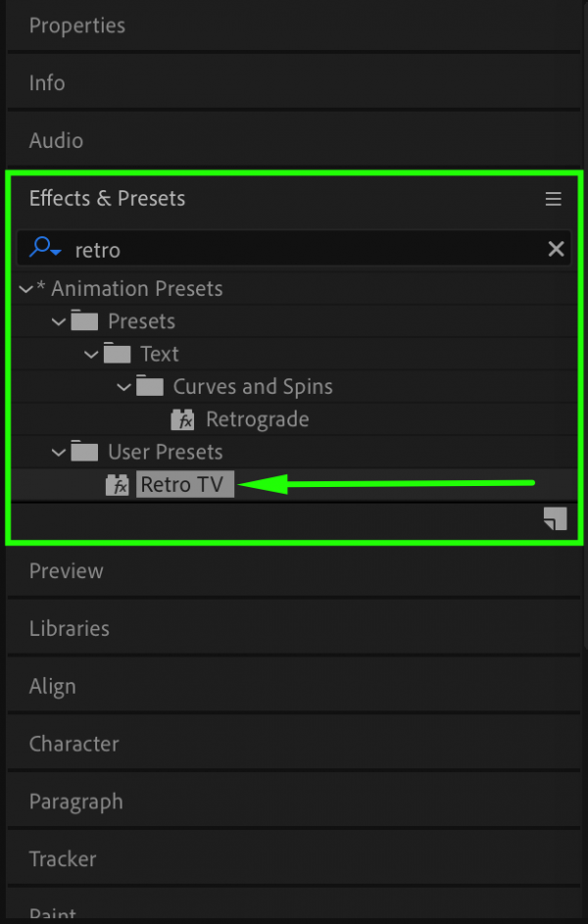Select the Retro TV user preset
This screenshot has height=924, width=588.
tap(185, 483)
